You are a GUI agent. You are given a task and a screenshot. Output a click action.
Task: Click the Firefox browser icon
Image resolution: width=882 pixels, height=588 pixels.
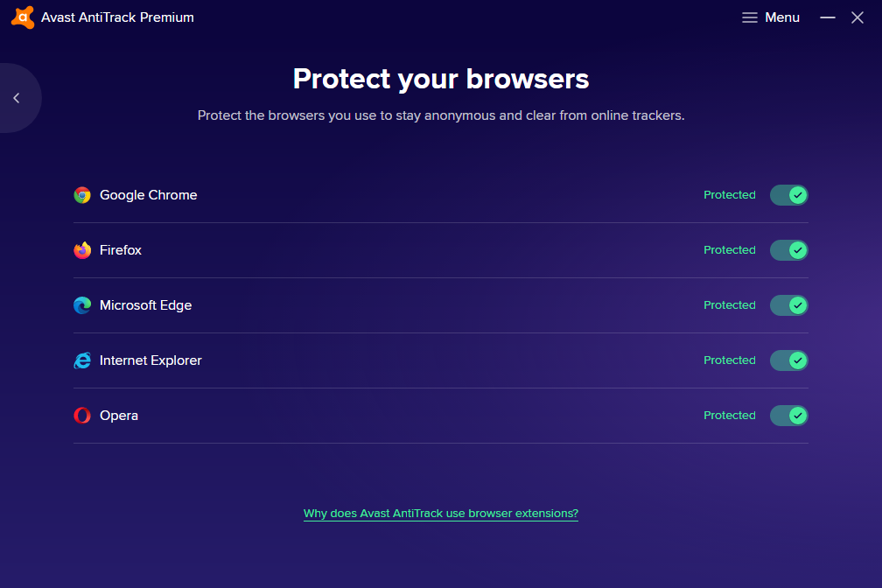click(x=82, y=250)
